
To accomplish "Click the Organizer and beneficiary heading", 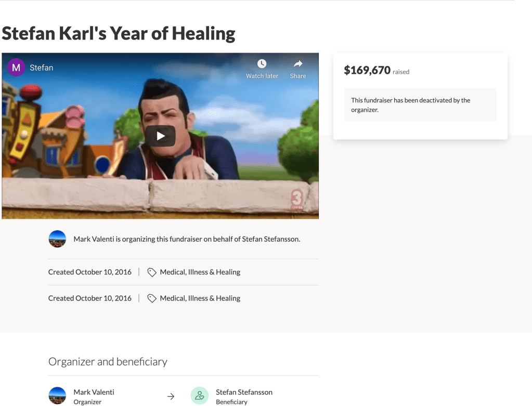I will pos(108,362).
